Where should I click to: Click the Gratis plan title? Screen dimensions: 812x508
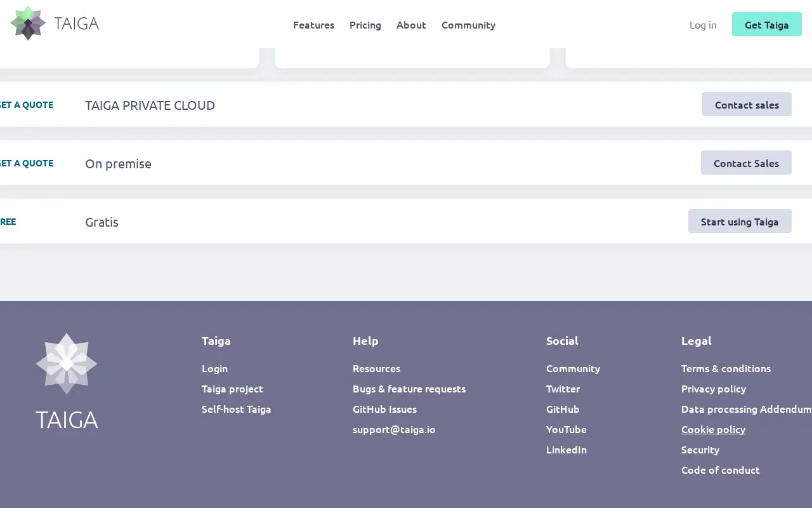tap(101, 222)
